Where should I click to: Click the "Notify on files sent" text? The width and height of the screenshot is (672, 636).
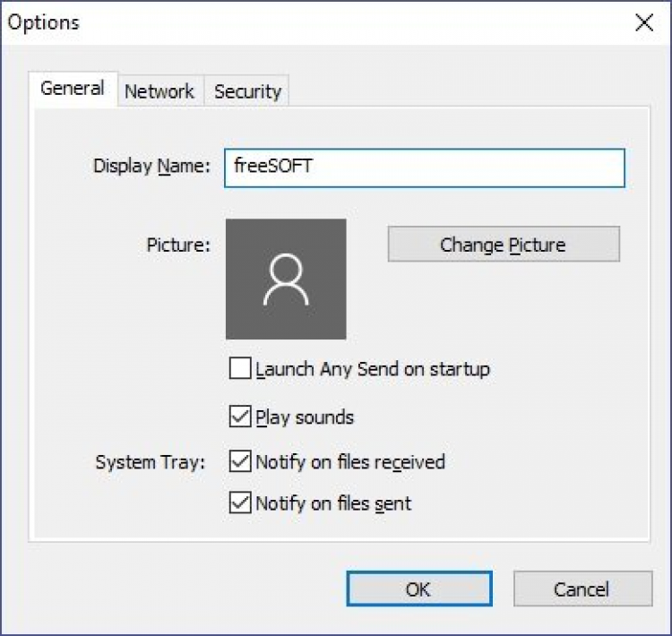(333, 504)
